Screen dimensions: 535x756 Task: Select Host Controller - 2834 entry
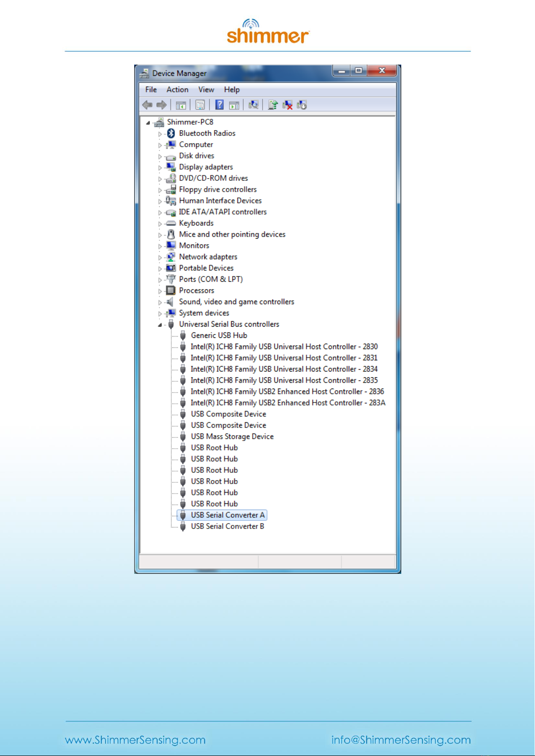tap(284, 369)
